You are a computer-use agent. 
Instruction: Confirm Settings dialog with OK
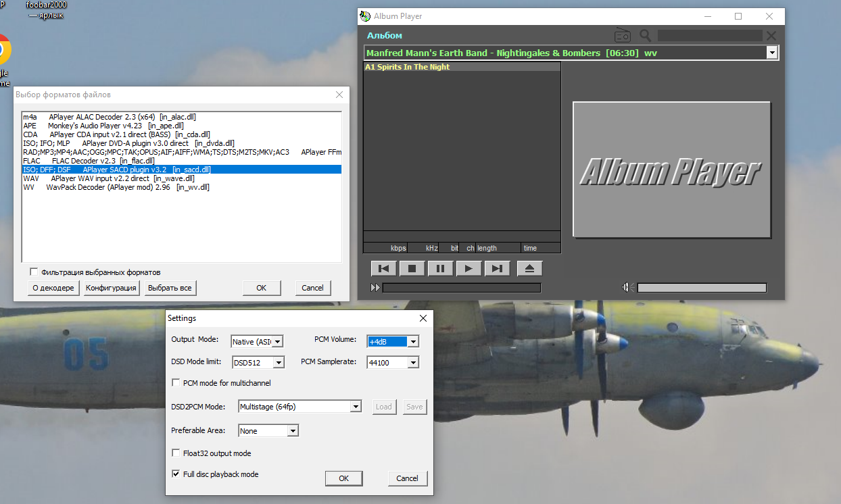(343, 478)
